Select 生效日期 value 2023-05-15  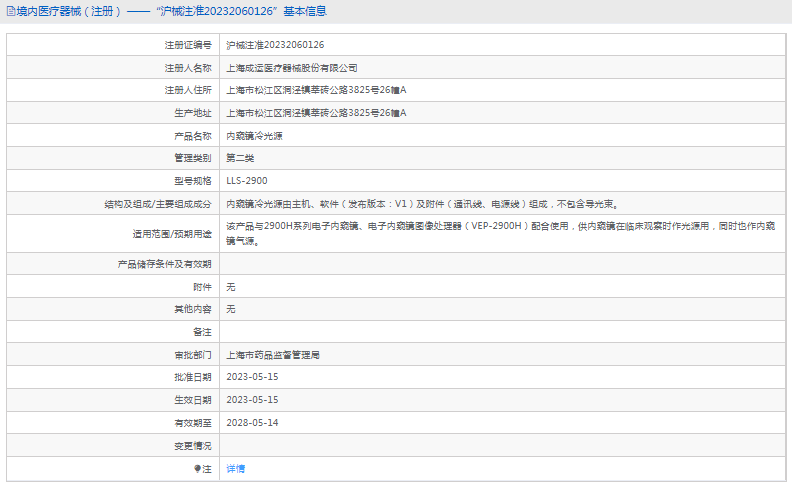click(252, 400)
